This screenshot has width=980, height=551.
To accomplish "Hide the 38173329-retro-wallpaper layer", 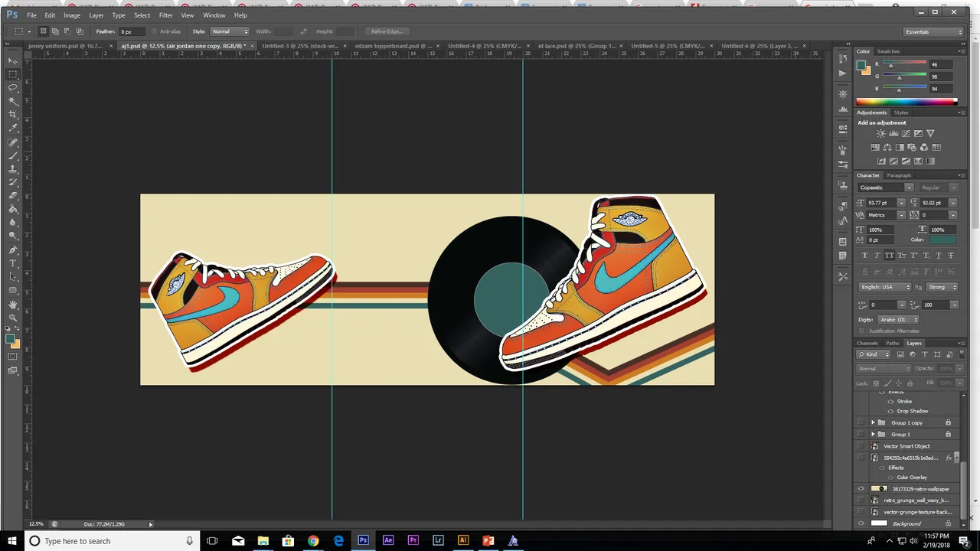I will point(861,488).
